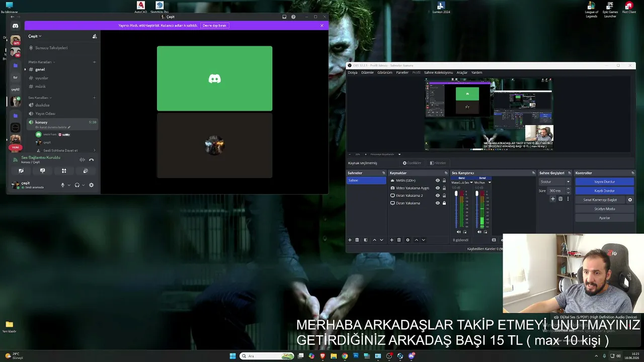Mute microphone in Discord user panel
The width and height of the screenshot is (644, 362).
point(63,185)
